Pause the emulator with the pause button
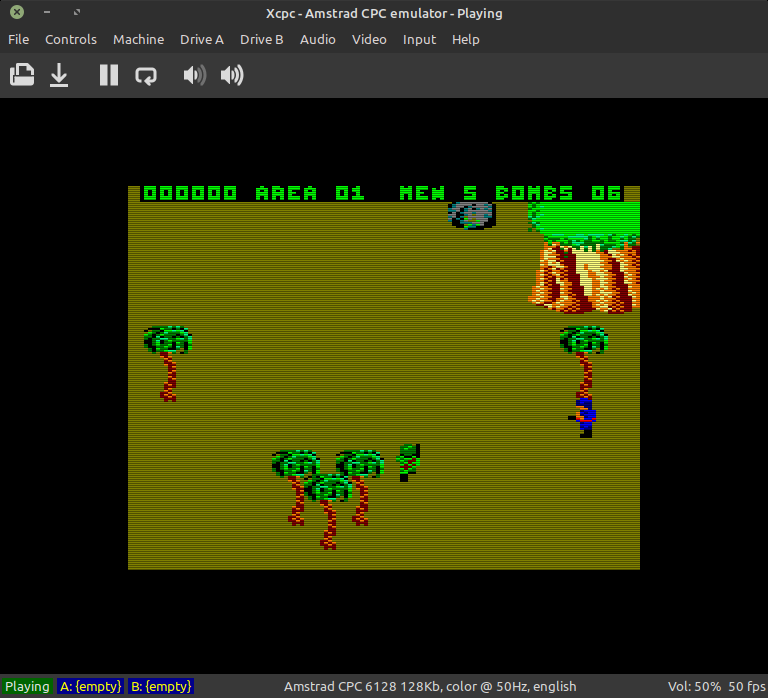Image resolution: width=768 pixels, height=698 pixels. point(109,75)
